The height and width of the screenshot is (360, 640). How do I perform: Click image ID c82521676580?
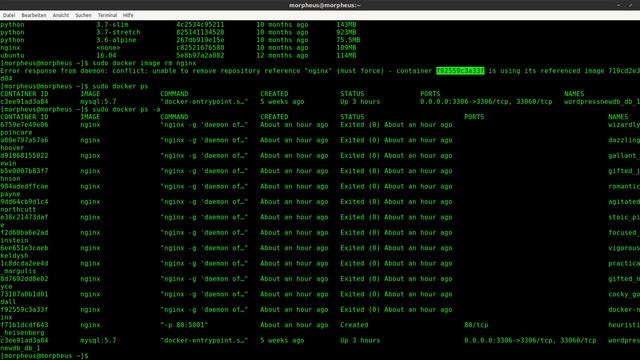(200, 48)
